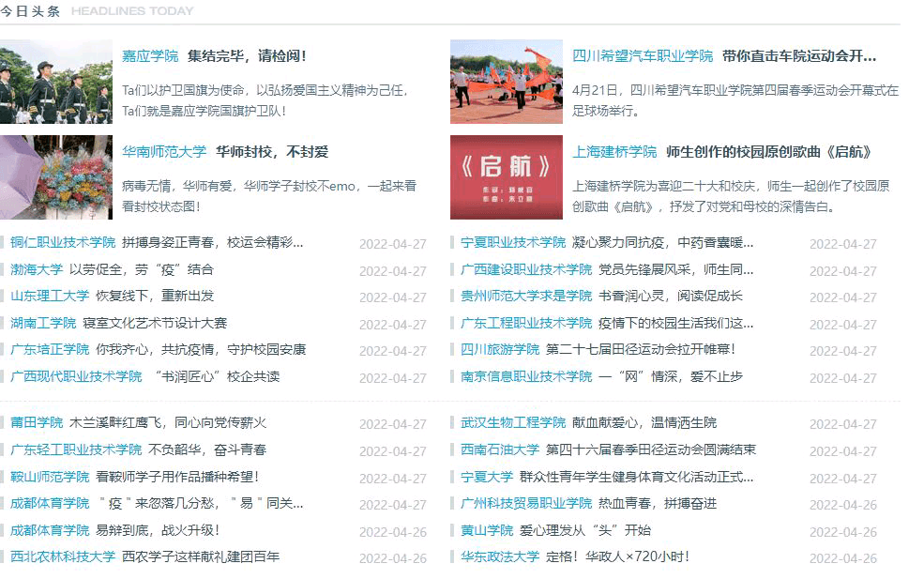Click the 上海建桥学院 school link
924x579 pixels.
tap(614, 151)
